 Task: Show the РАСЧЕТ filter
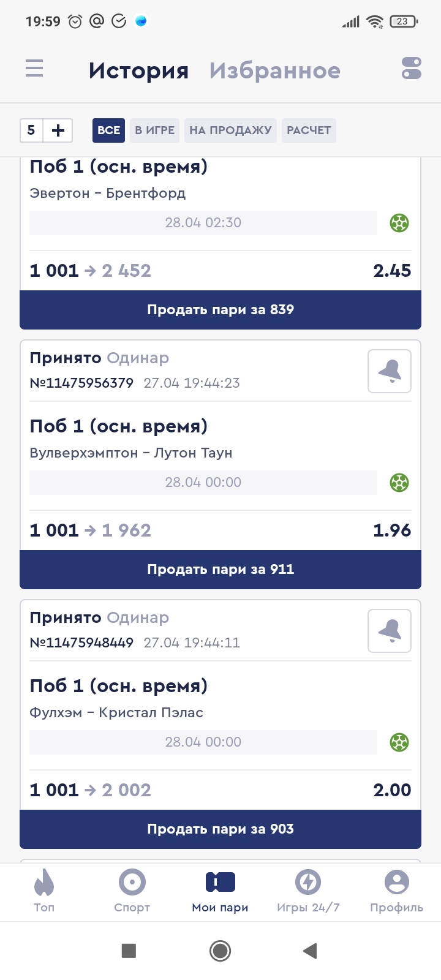coord(309,130)
